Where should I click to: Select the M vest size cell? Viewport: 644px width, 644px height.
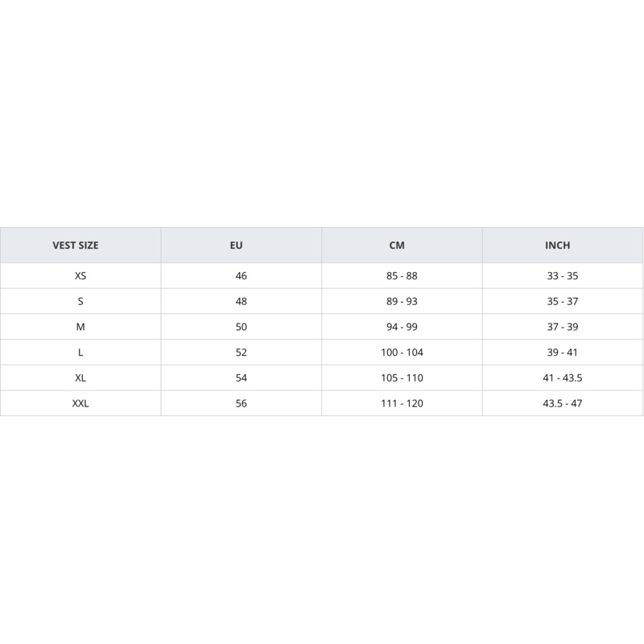(x=80, y=327)
